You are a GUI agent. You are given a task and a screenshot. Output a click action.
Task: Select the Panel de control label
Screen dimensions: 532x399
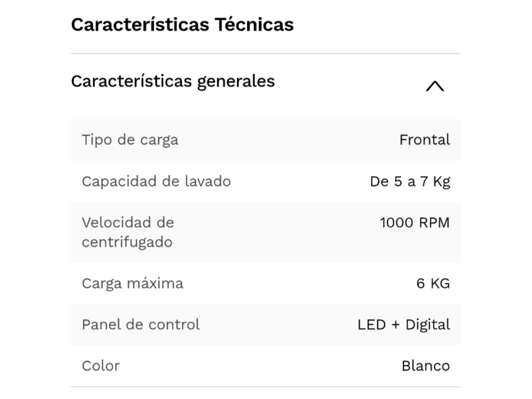pyautogui.click(x=141, y=324)
